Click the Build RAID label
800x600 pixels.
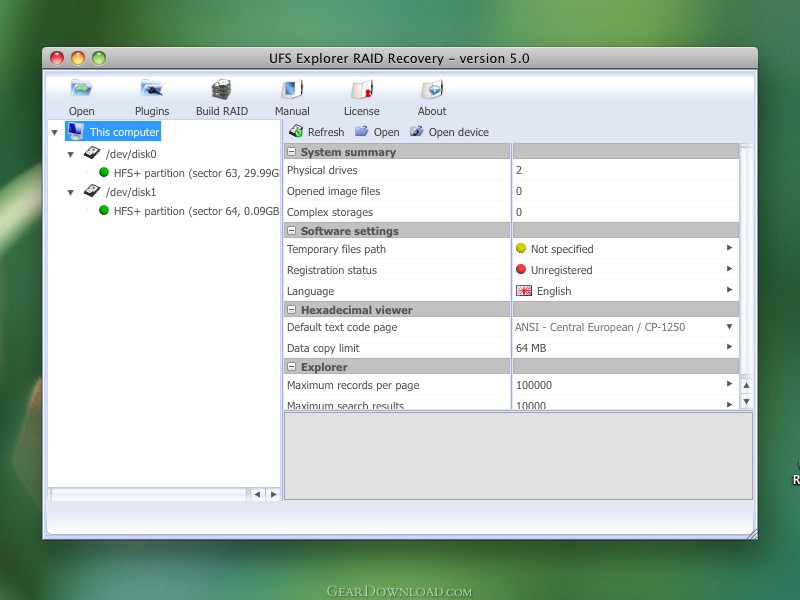[x=222, y=111]
